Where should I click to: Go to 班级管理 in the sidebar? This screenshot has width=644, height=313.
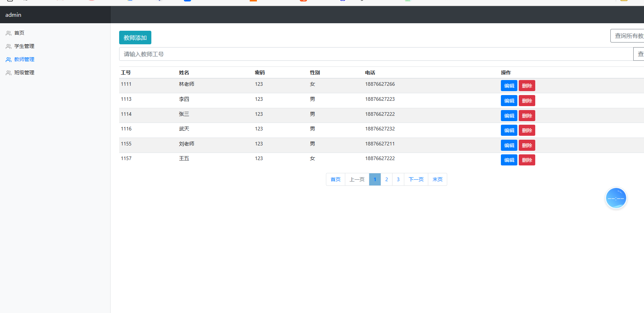coord(24,73)
